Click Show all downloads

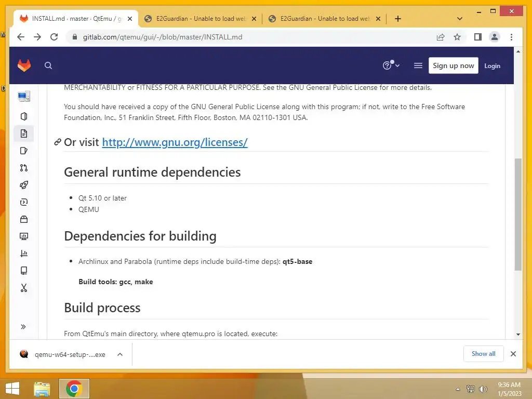484,354
